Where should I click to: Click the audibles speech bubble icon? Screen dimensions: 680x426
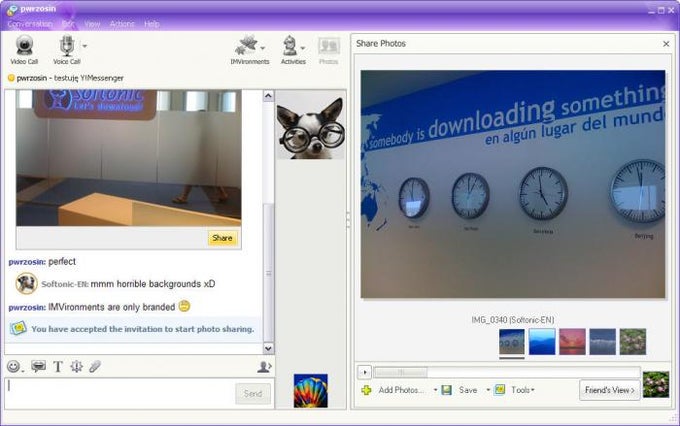[38, 367]
